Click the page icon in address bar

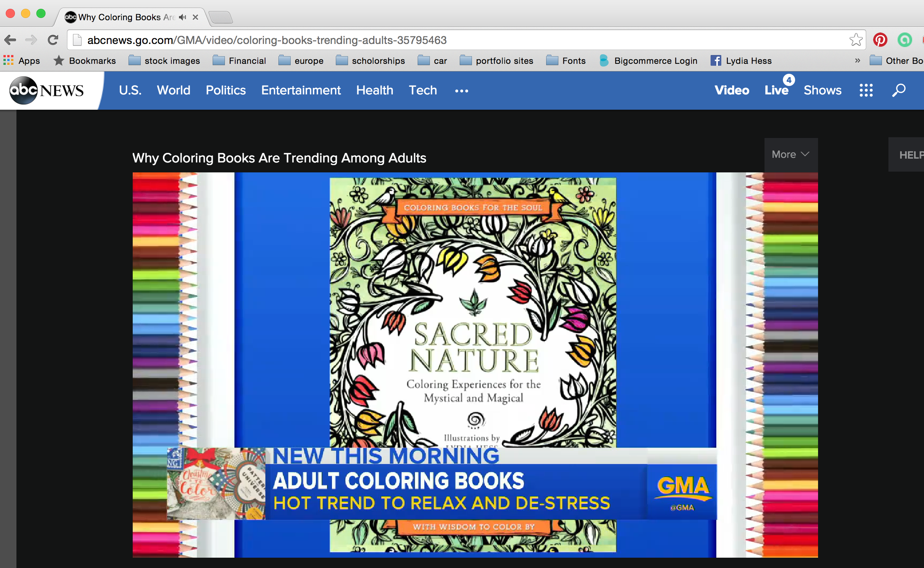click(77, 40)
